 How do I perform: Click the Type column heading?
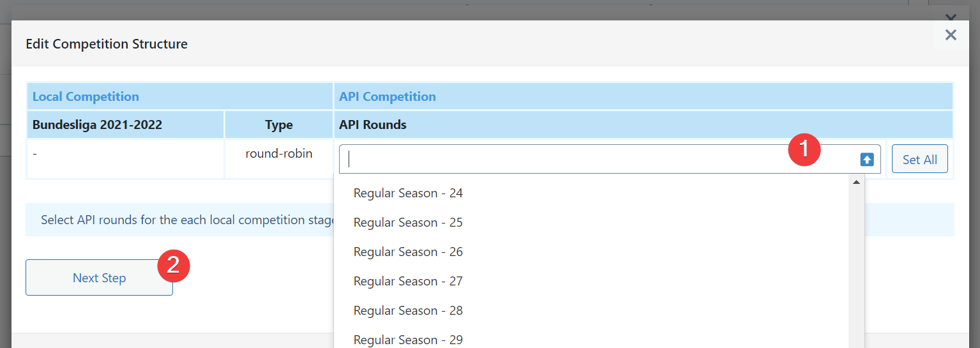279,125
